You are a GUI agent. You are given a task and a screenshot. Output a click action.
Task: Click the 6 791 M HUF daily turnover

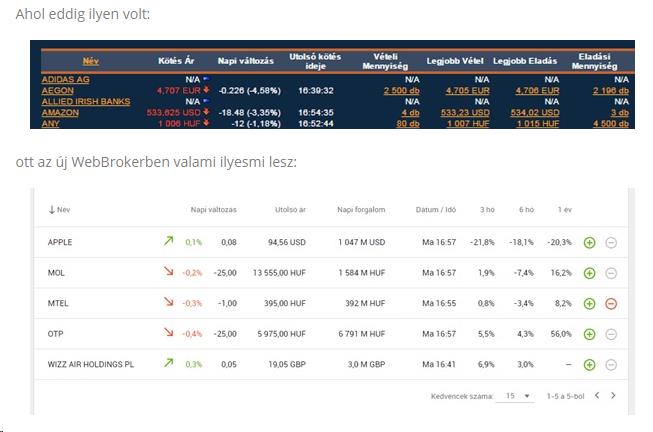click(x=361, y=334)
